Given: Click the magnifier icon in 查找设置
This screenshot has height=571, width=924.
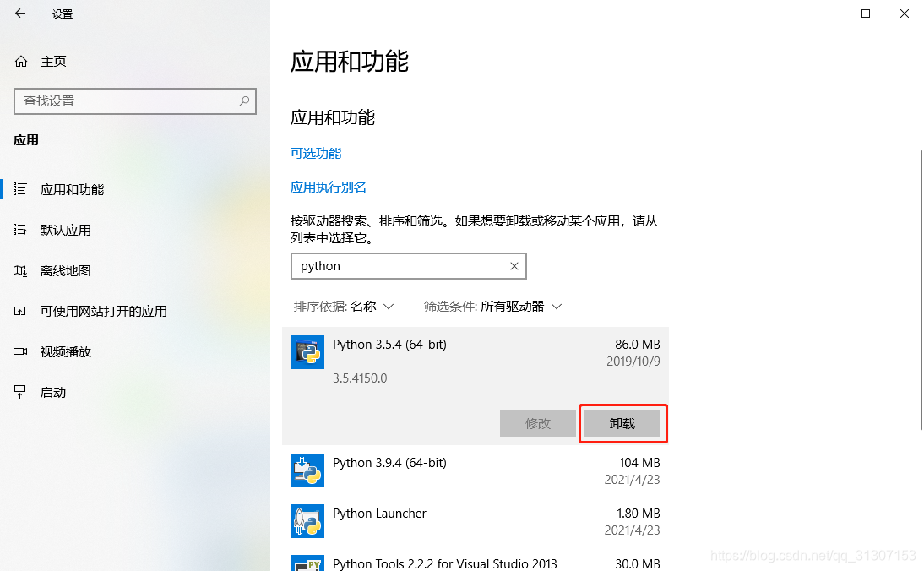Looking at the screenshot, I should coord(244,101).
